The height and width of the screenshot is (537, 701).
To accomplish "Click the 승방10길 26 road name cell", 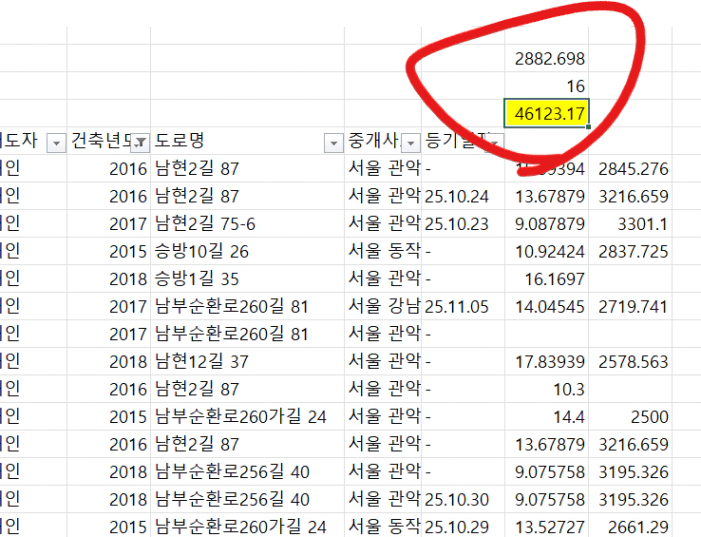I will coord(201,251).
